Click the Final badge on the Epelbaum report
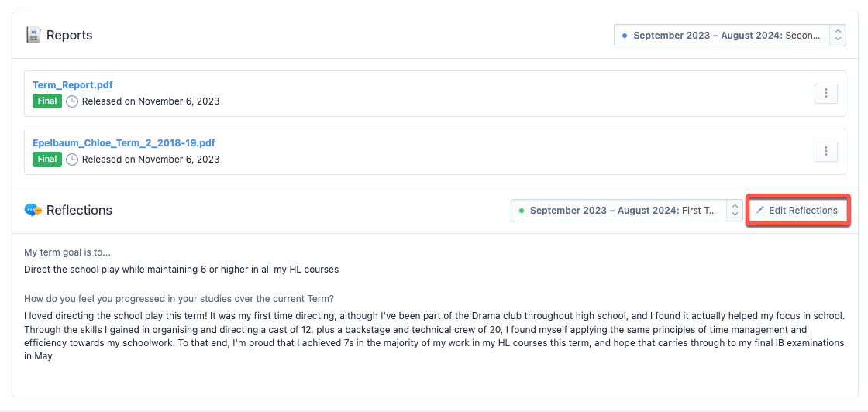The height and width of the screenshot is (412, 868). pos(47,160)
